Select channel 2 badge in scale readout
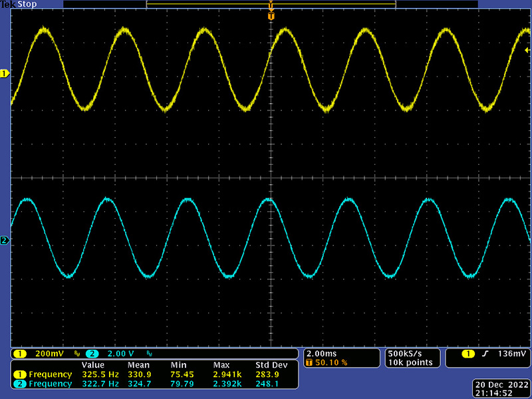Image resolution: width=532 pixels, height=399 pixels. click(92, 353)
